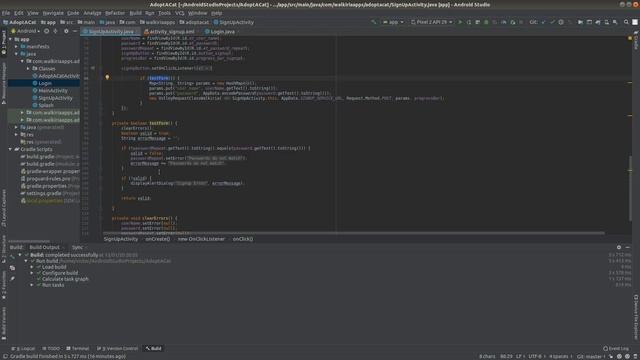Collapse the app module node
Screen dimensions: 640x360
11,39
